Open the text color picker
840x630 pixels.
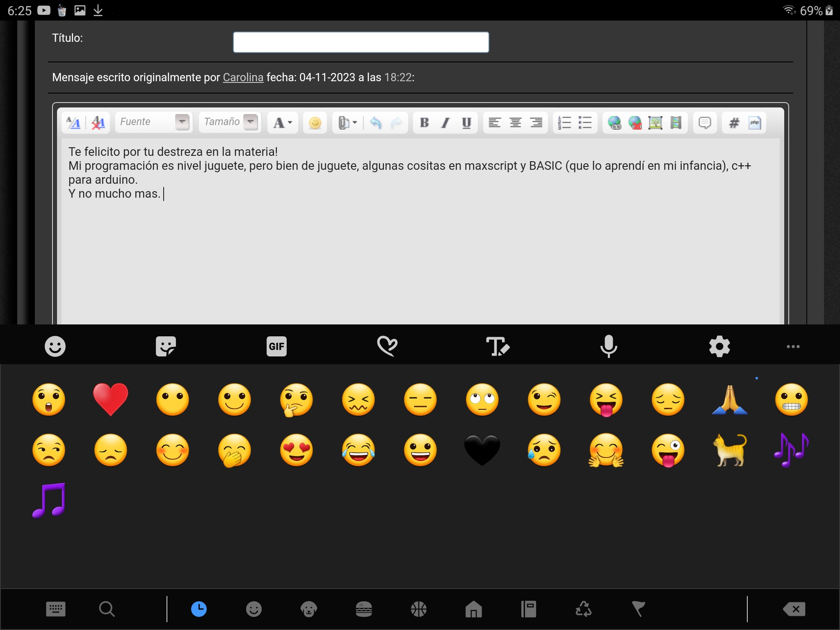coord(283,123)
